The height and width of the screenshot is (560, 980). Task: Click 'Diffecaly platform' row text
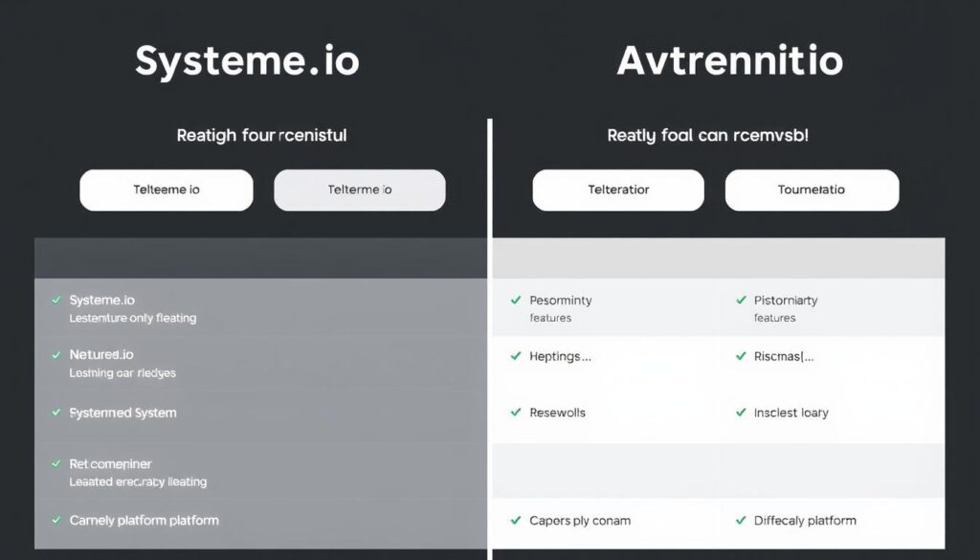point(805,521)
